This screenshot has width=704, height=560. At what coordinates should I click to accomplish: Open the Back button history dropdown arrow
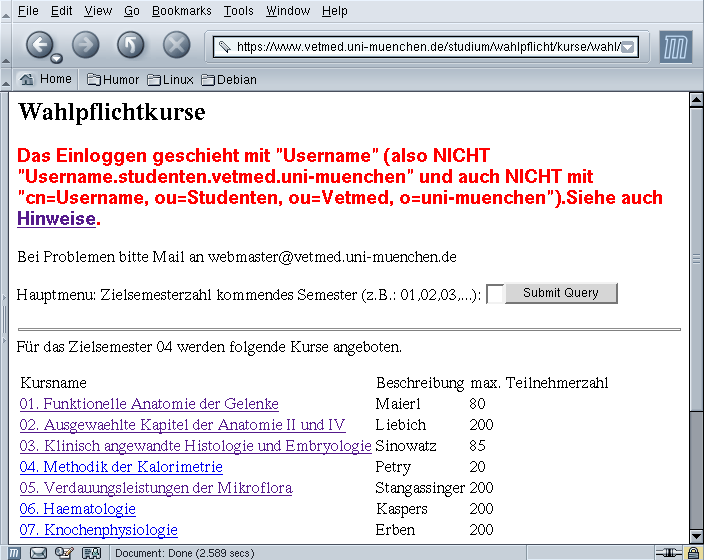[x=57, y=59]
